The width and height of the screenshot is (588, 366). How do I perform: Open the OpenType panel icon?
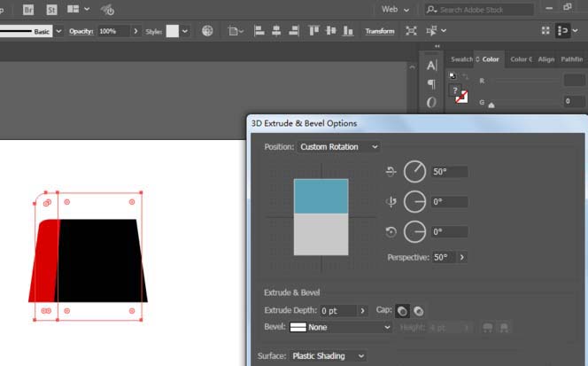[x=431, y=102]
